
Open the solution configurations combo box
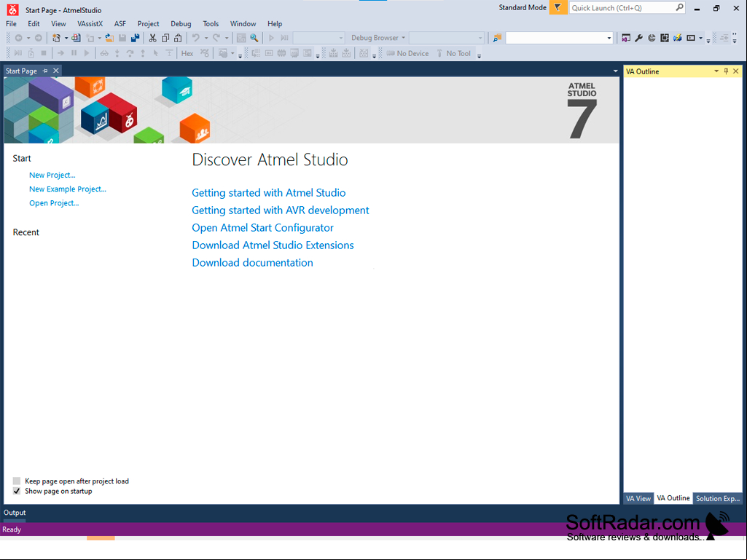point(318,38)
